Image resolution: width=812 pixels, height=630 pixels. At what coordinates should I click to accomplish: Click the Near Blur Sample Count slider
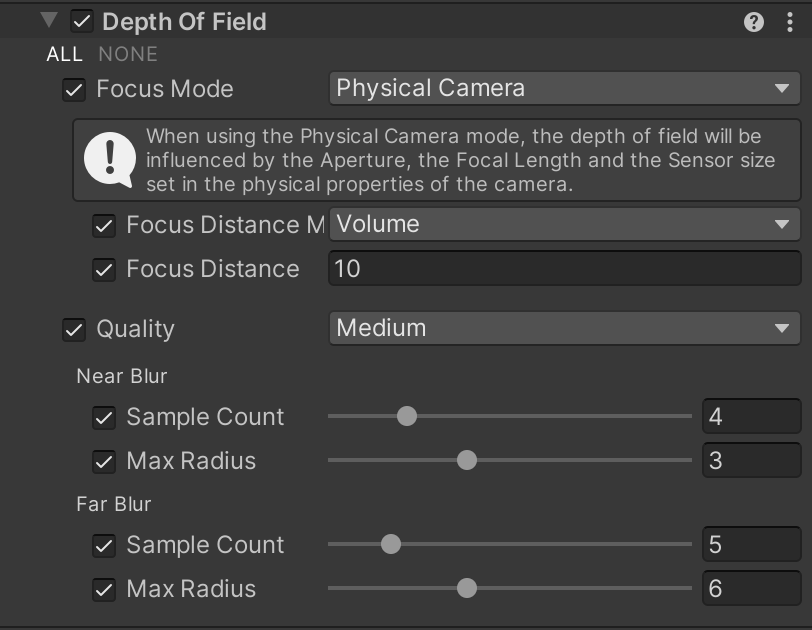(x=510, y=416)
